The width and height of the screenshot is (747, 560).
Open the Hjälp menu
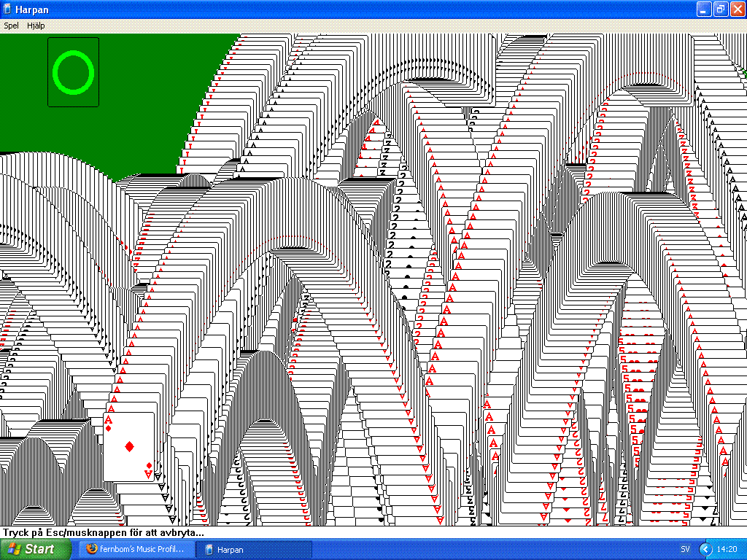[36, 26]
